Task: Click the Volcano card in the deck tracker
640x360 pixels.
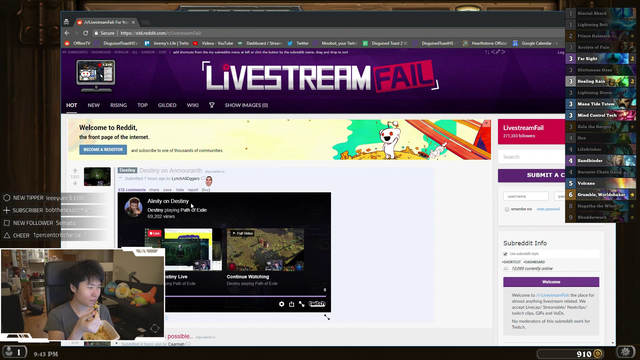Action: (x=601, y=183)
